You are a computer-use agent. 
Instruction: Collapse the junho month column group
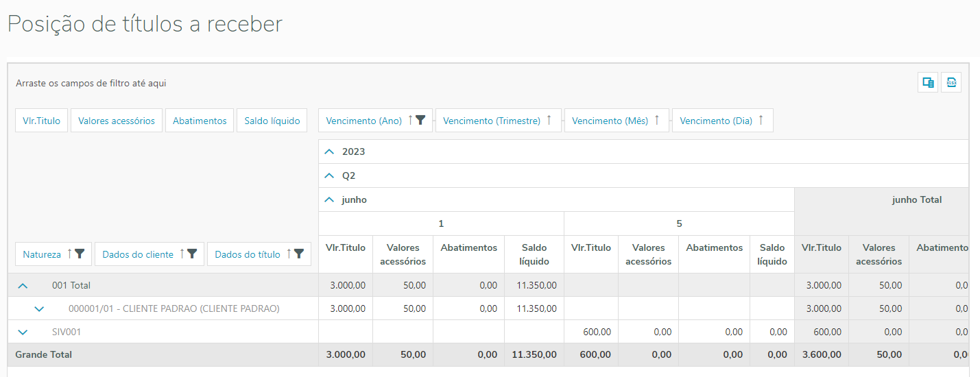coord(330,199)
